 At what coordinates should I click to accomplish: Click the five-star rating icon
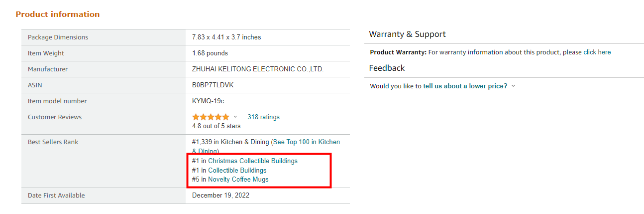coord(211,117)
